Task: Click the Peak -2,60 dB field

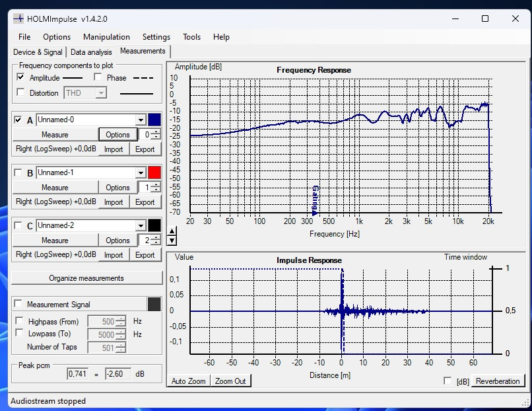Action: click(117, 374)
